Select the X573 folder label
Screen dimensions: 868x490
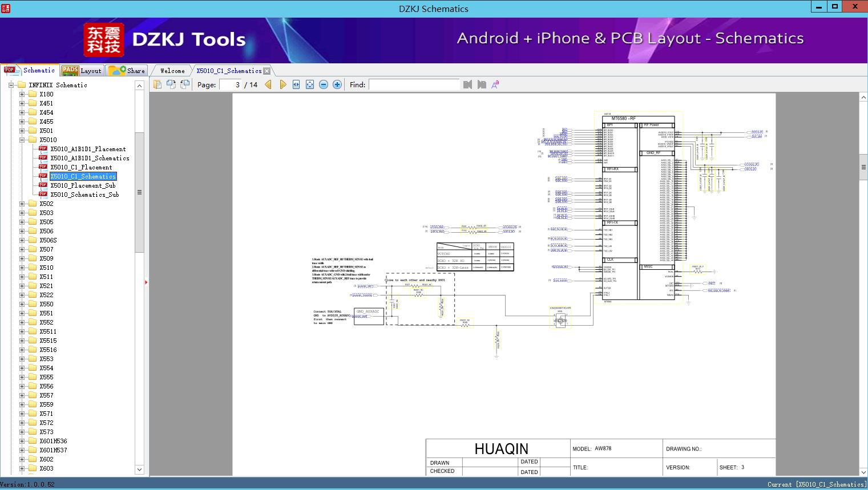point(46,432)
